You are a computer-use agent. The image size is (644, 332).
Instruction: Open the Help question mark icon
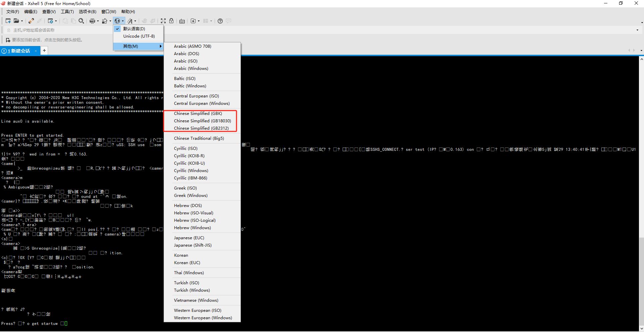point(220,21)
